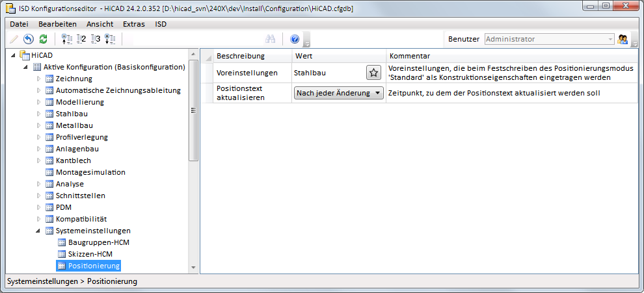Click the Kommentar column header
Viewport: 644px width, 293px height.
[512, 56]
